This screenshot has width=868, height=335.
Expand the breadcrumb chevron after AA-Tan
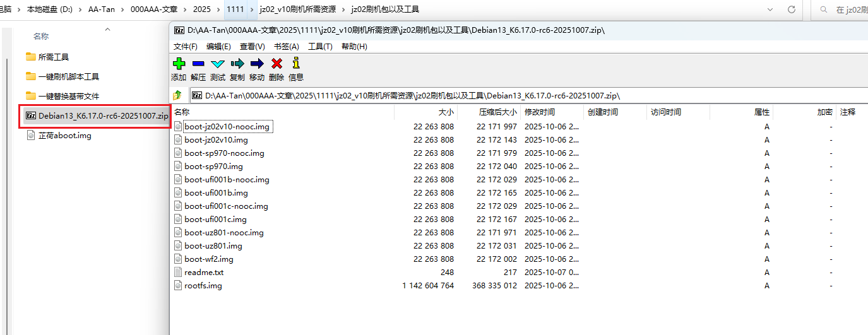tap(122, 9)
